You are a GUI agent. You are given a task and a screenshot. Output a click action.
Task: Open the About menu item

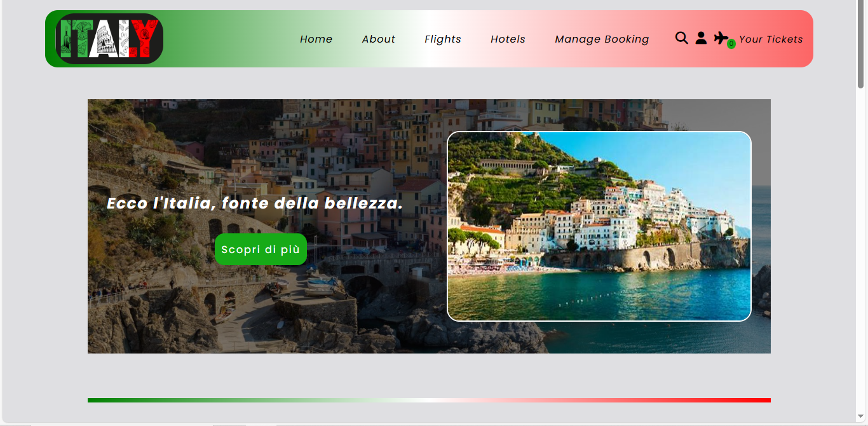point(379,39)
